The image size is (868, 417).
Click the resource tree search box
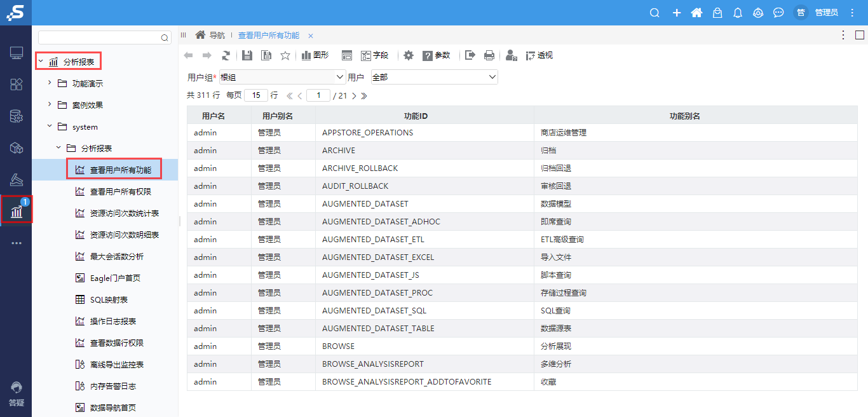pos(105,38)
